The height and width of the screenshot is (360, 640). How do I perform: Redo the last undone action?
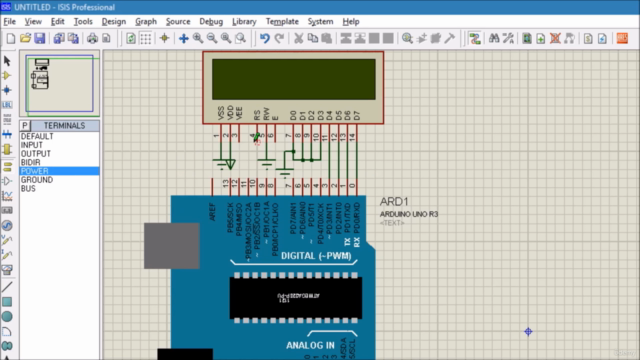click(279, 38)
